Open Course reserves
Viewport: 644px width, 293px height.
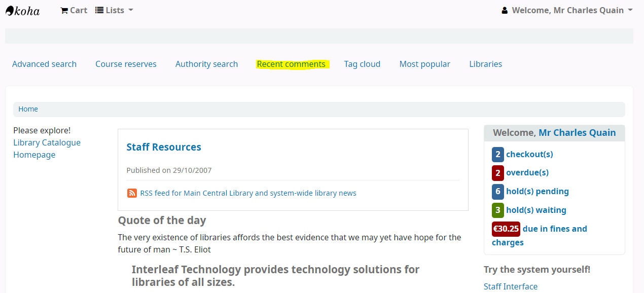tap(126, 64)
